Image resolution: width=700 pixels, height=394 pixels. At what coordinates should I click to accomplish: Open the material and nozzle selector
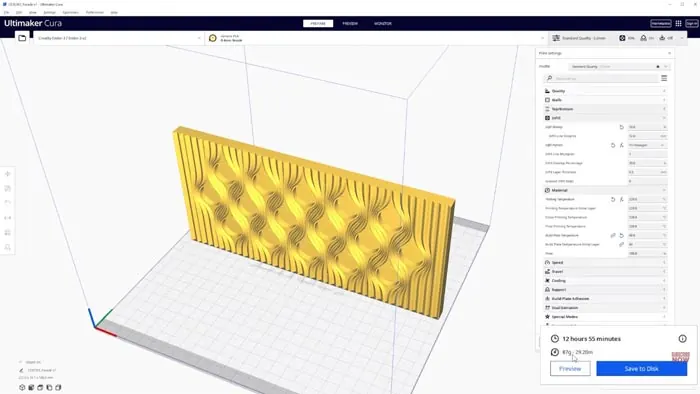click(x=376, y=38)
